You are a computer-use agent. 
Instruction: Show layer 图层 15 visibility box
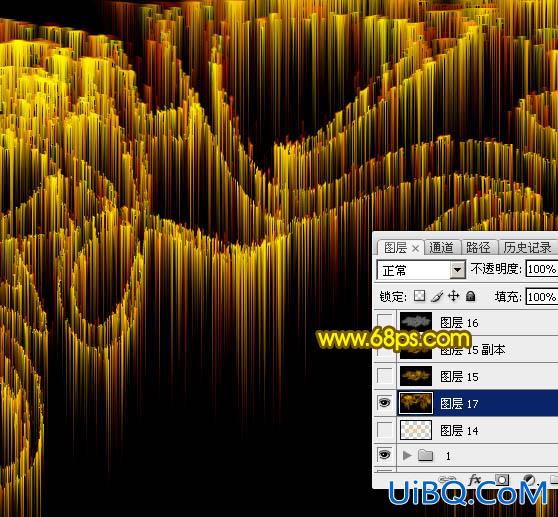385,376
